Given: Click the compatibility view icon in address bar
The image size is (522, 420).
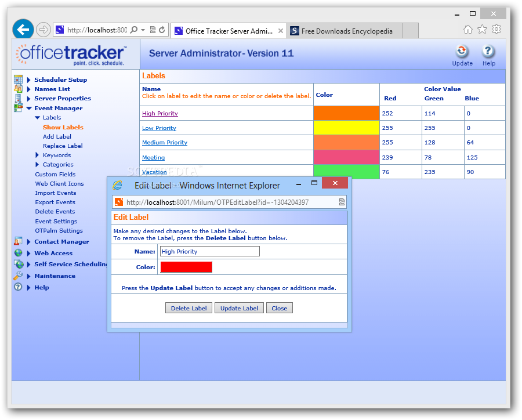Looking at the screenshot, I should point(153,30).
